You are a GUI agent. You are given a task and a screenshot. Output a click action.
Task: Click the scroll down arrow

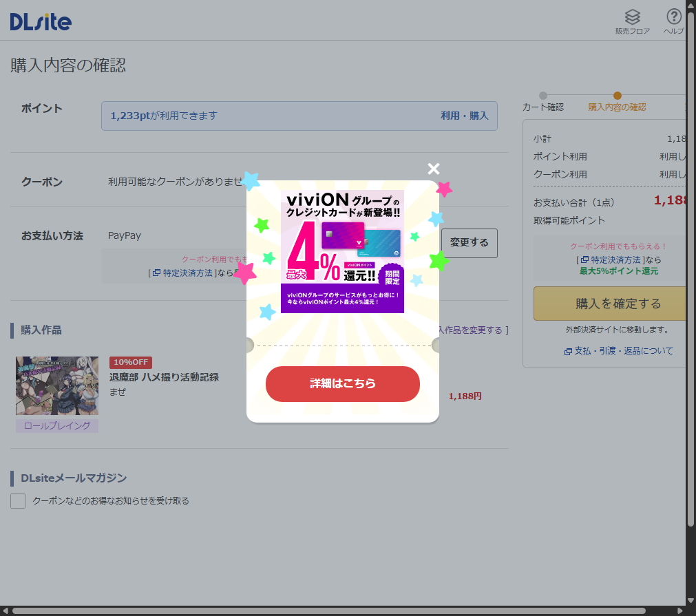click(690, 600)
